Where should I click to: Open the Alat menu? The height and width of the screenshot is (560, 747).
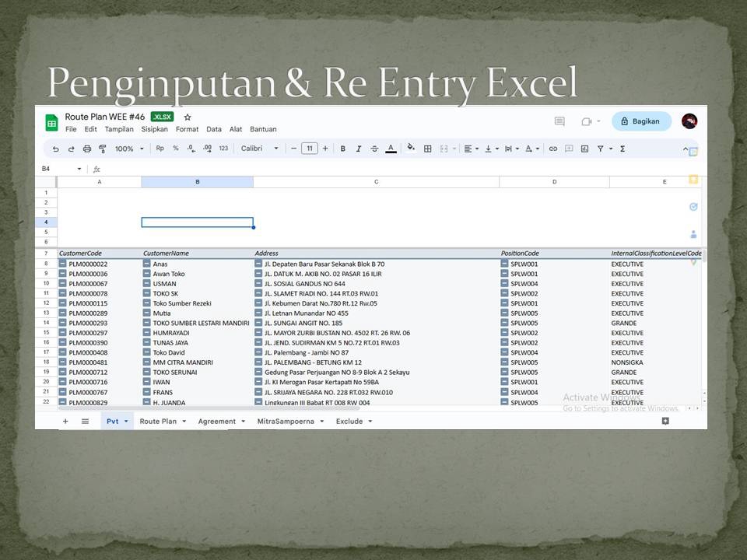point(236,129)
